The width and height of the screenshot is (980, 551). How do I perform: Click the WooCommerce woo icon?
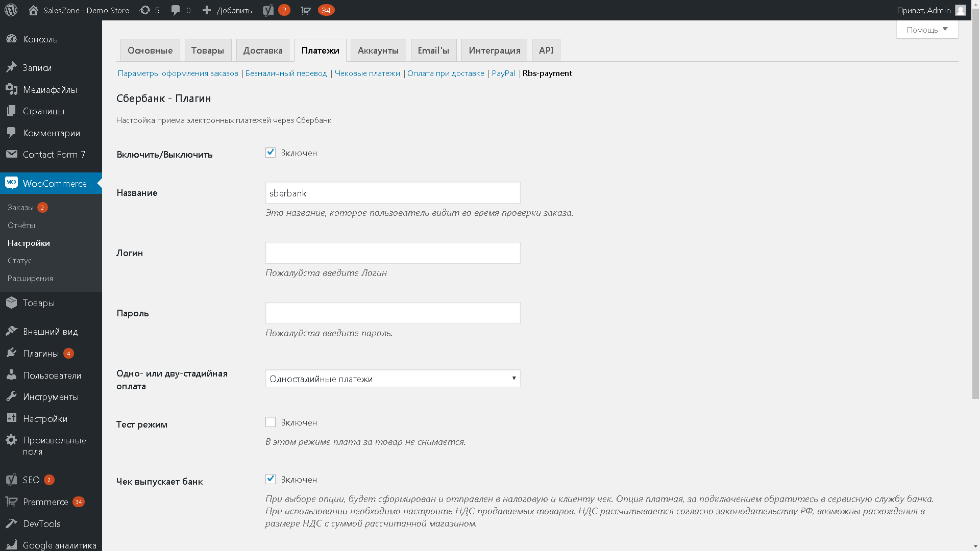(x=11, y=183)
